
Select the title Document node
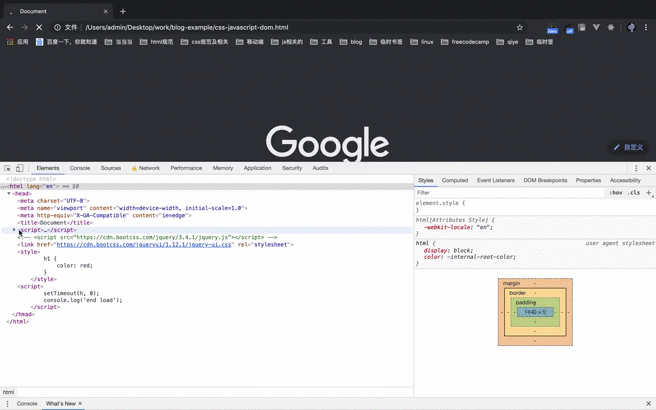click(x=55, y=223)
